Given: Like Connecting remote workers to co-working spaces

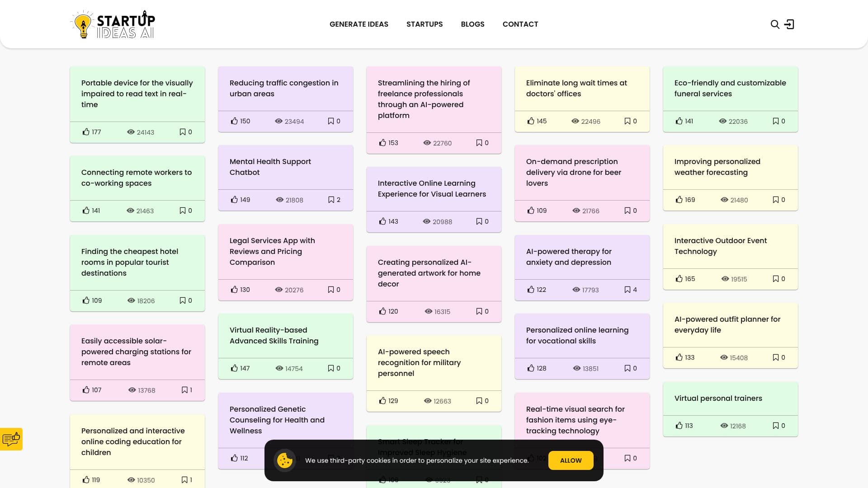Looking at the screenshot, I should click(86, 211).
